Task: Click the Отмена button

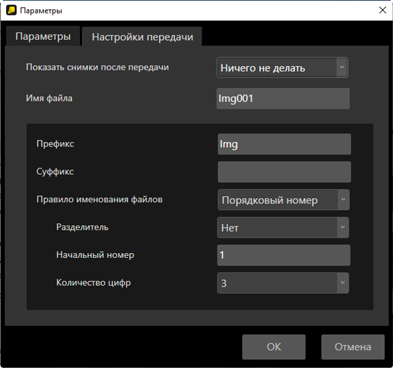Action: pyautogui.click(x=353, y=347)
